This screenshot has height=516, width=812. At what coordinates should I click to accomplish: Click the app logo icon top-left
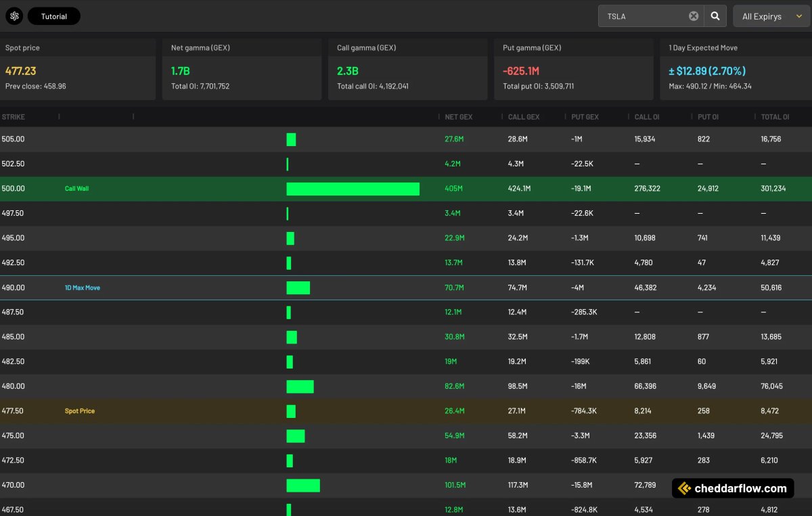click(14, 16)
